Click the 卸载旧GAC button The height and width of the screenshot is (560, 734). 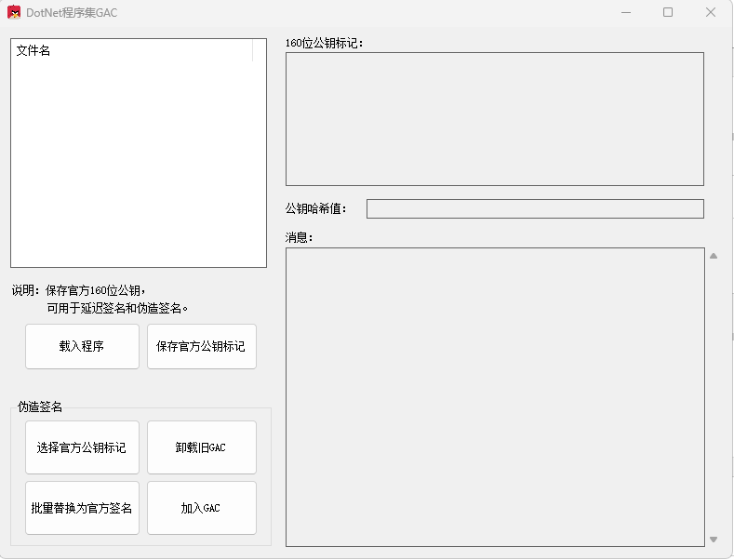tap(201, 447)
